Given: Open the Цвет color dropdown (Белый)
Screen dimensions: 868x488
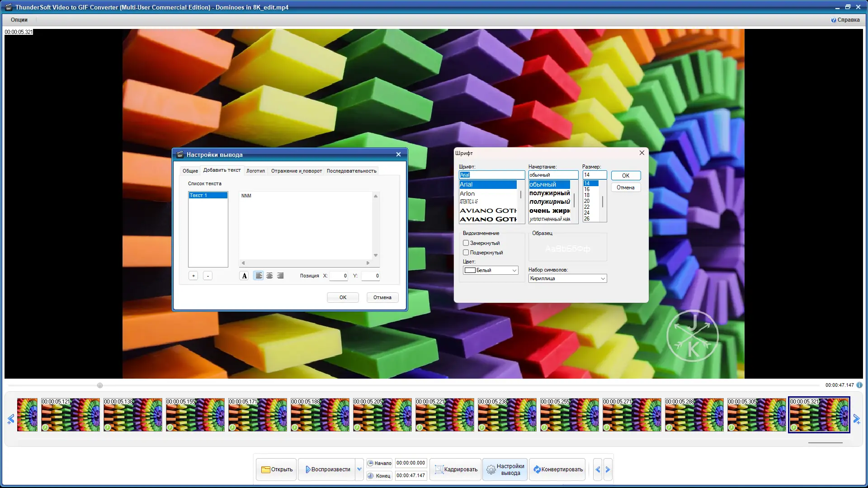Looking at the screenshot, I should pos(491,270).
